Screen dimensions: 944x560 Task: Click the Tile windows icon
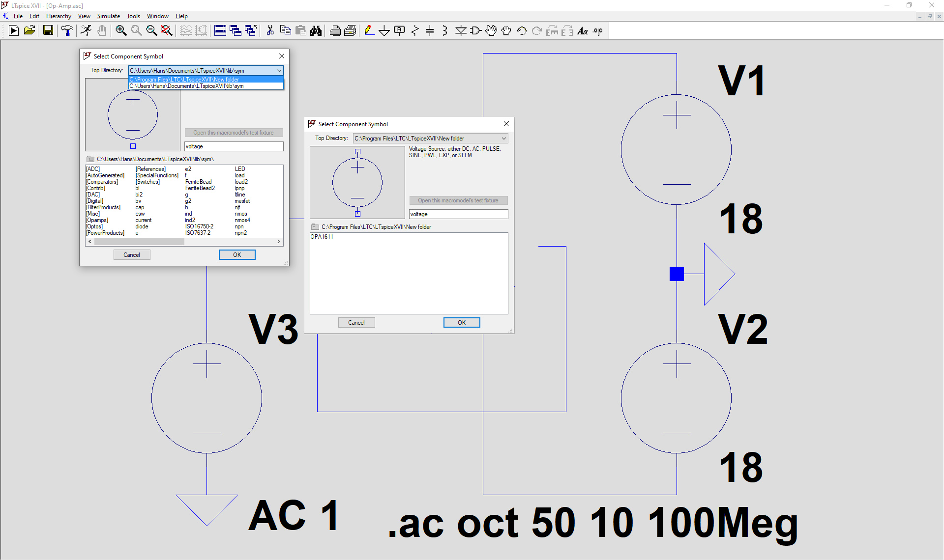pos(220,31)
